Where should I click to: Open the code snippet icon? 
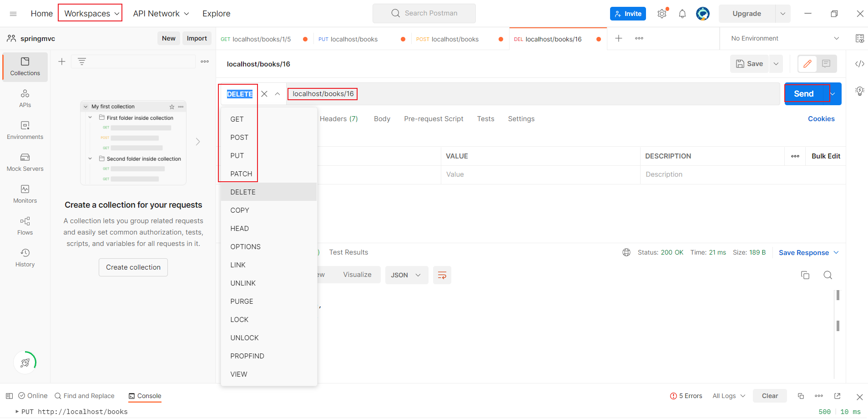[860, 64]
